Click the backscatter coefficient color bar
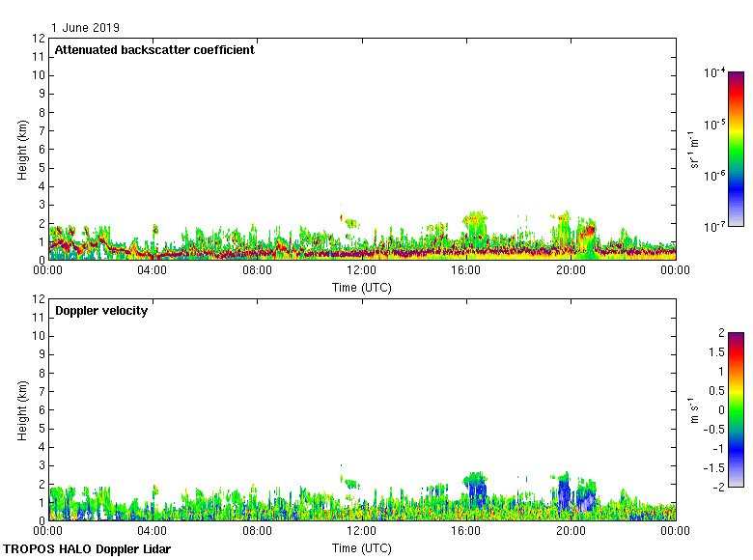 tap(736, 149)
